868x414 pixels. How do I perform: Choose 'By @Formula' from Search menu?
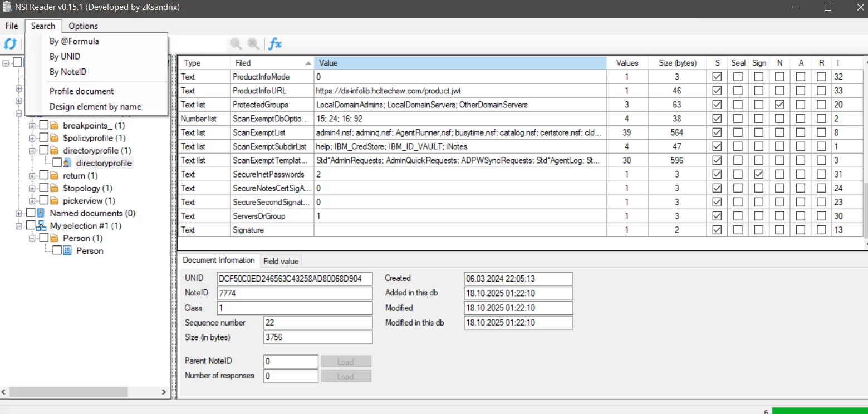[x=74, y=41]
